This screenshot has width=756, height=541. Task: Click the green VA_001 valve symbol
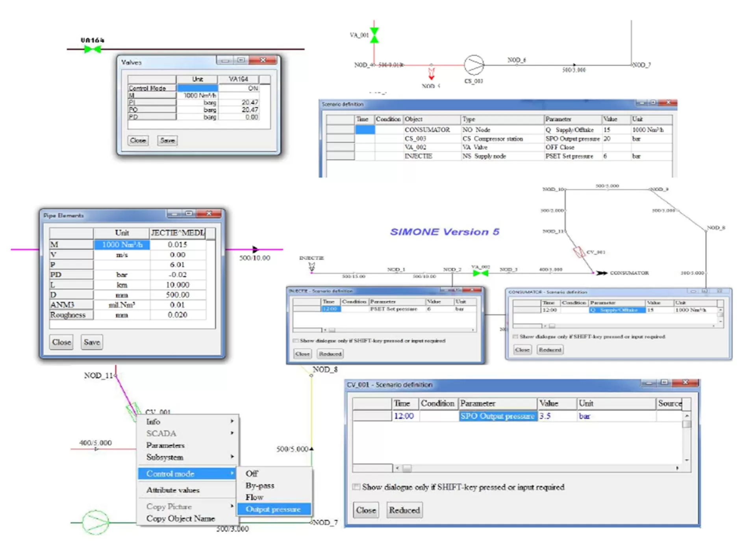[x=374, y=35]
